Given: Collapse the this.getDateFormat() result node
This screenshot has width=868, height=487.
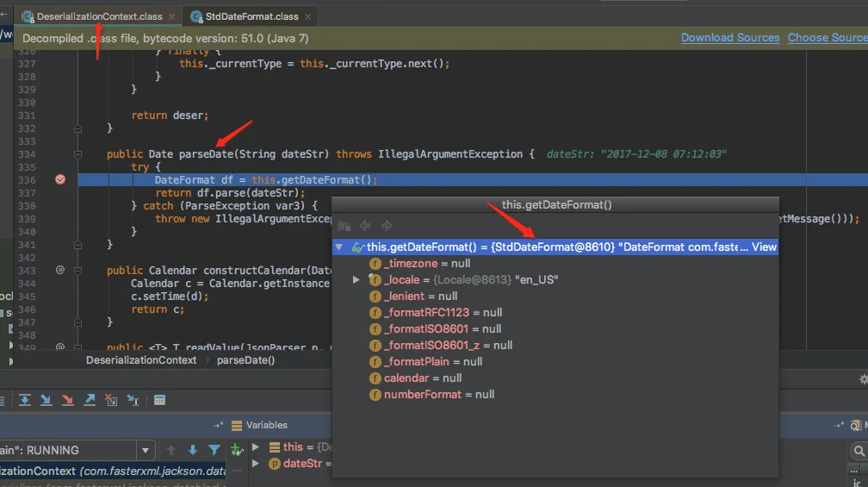Looking at the screenshot, I should click(340, 247).
